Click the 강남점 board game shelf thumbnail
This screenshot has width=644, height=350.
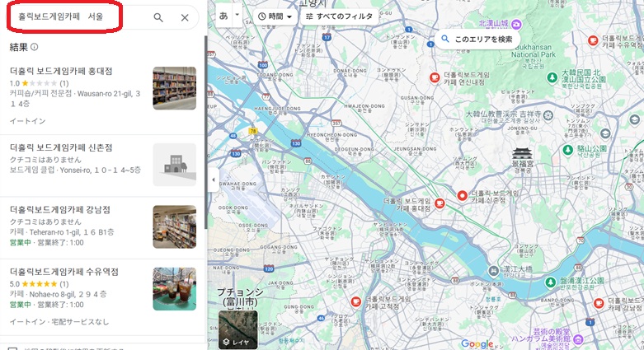tap(175, 227)
